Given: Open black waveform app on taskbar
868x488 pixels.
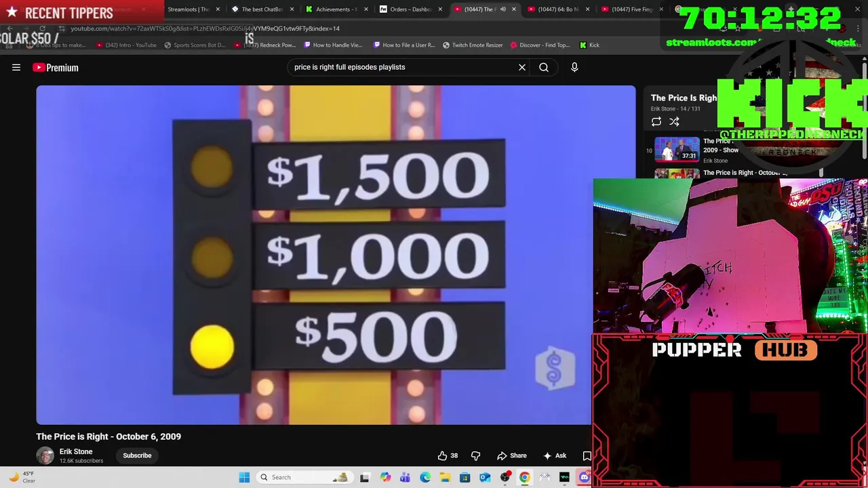Looking at the screenshot, I should [564, 477].
